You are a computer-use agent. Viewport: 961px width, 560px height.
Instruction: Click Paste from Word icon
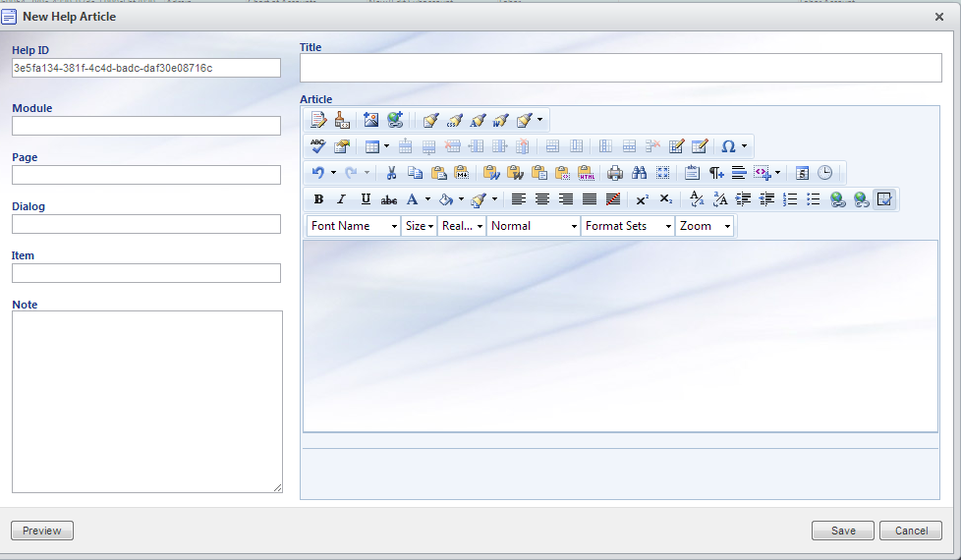[x=491, y=173]
